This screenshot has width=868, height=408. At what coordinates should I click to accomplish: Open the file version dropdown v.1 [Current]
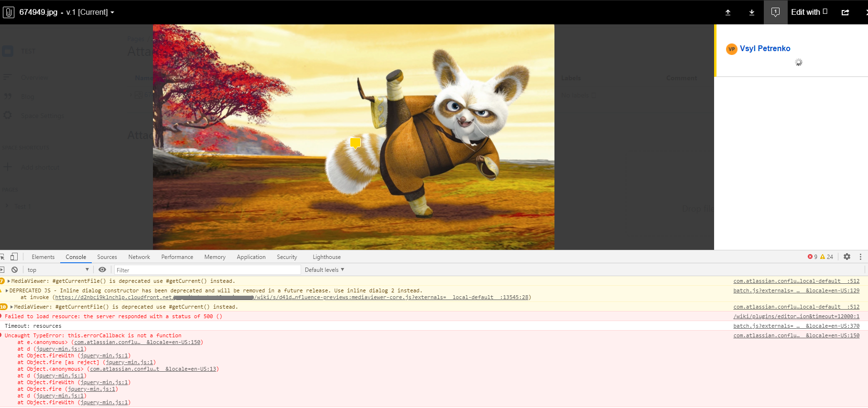click(90, 12)
